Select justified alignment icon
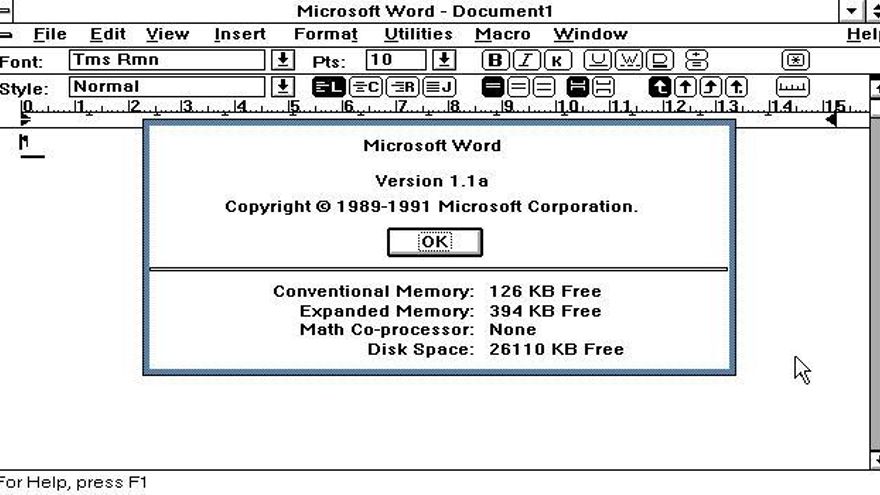This screenshot has height=495, width=880. coord(439,87)
